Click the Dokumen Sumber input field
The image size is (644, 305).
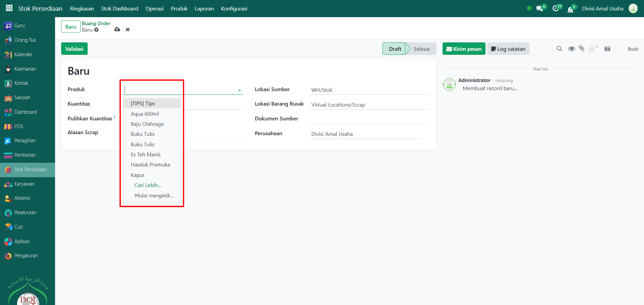(369, 119)
